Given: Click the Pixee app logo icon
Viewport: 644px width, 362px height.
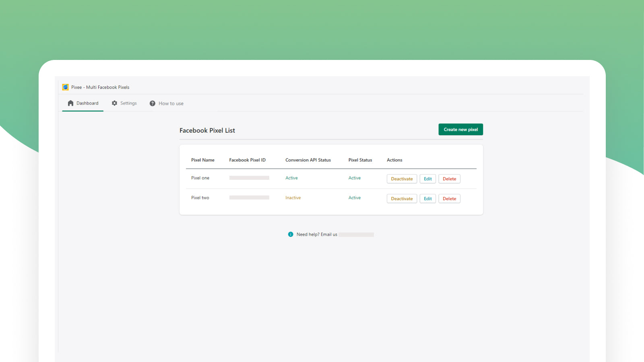Looking at the screenshot, I should pos(66,87).
